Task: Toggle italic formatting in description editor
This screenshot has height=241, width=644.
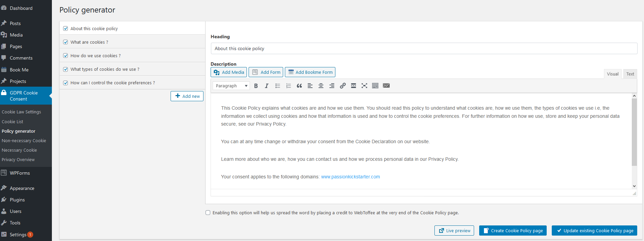Action: [x=267, y=86]
